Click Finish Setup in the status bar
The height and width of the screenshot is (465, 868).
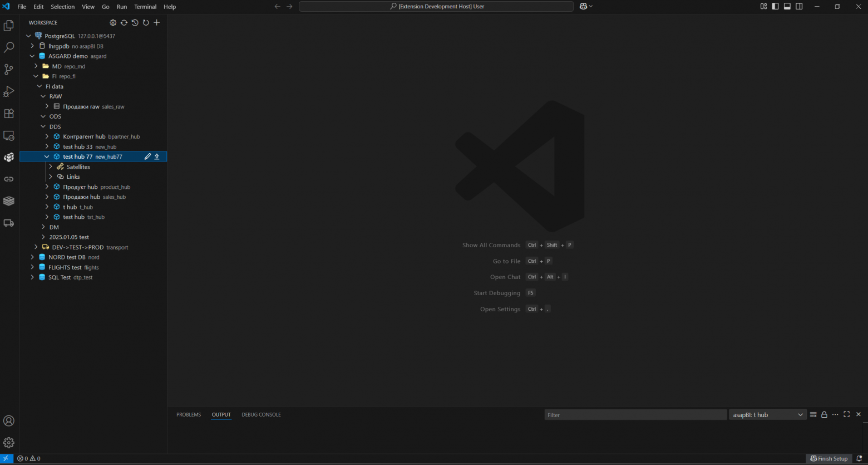(829, 459)
